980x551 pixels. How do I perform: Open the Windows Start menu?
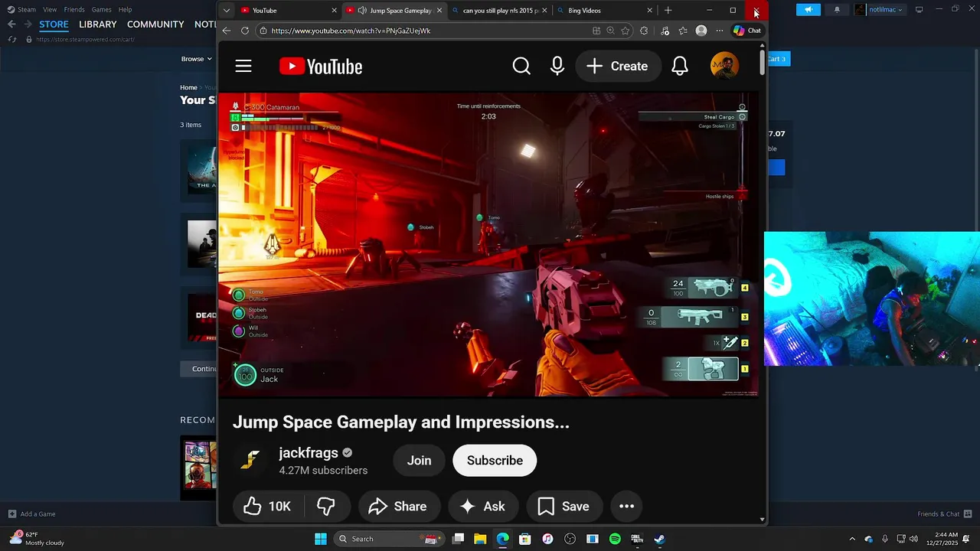pyautogui.click(x=321, y=539)
